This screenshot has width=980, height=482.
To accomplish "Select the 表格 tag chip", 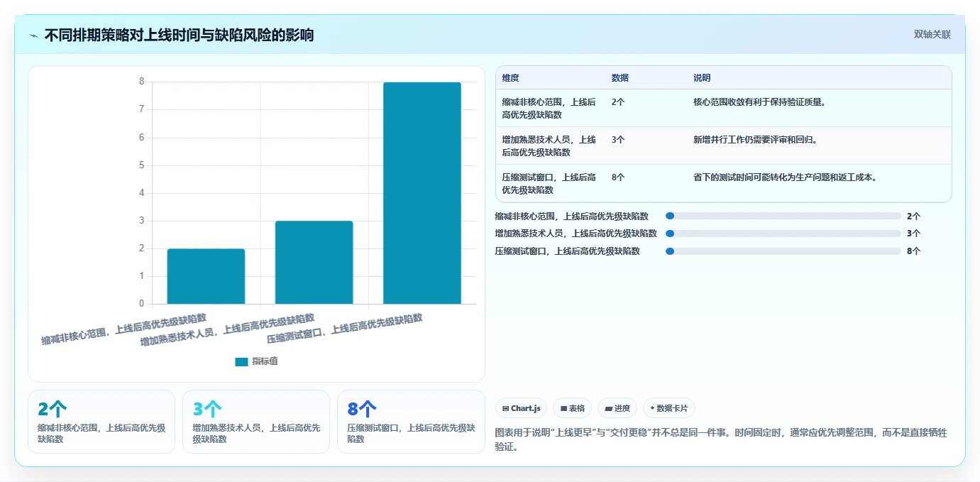I will point(572,408).
